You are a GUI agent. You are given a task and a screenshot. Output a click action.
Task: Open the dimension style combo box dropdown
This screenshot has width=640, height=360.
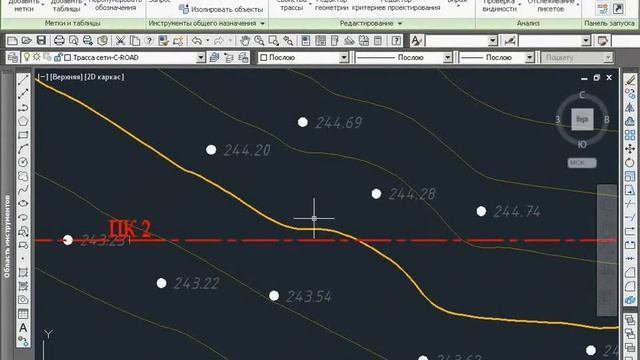pyautogui.click(x=586, y=40)
